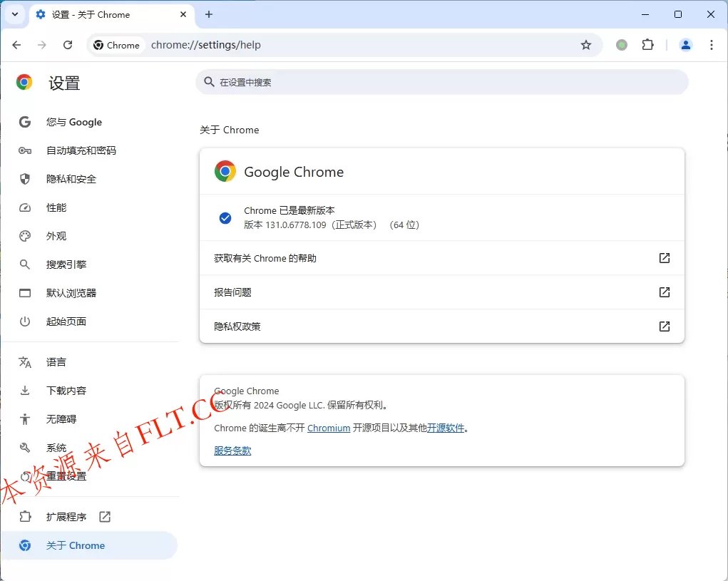Click the Chrome site info chip
Screen dimensions: 728x581
click(x=116, y=45)
